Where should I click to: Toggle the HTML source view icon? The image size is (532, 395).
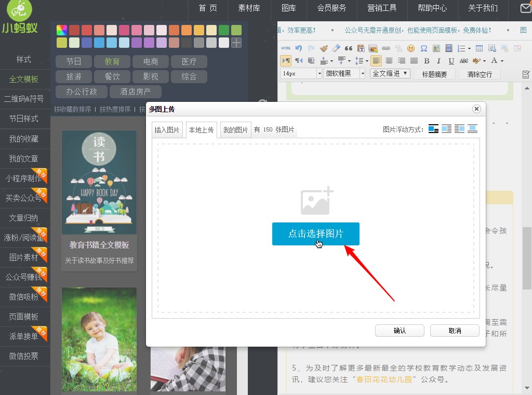coord(286,48)
